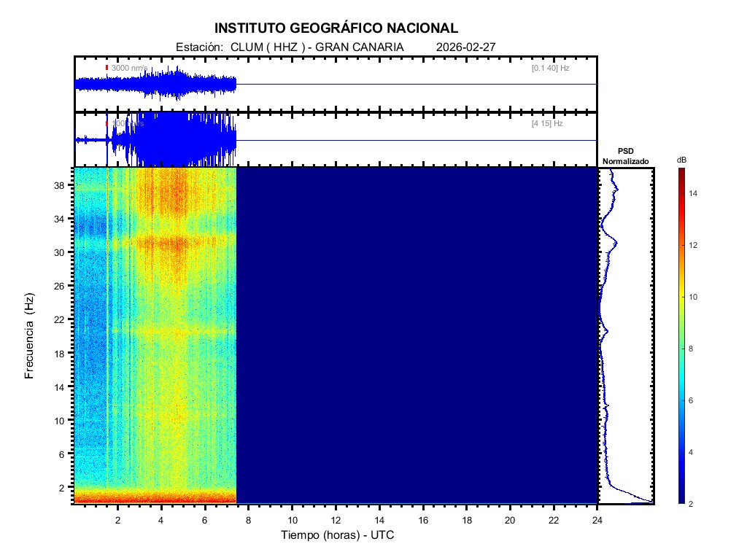Click the red 3000 nm/s scale marker
Screen dimensions: 747x560
tap(107, 68)
